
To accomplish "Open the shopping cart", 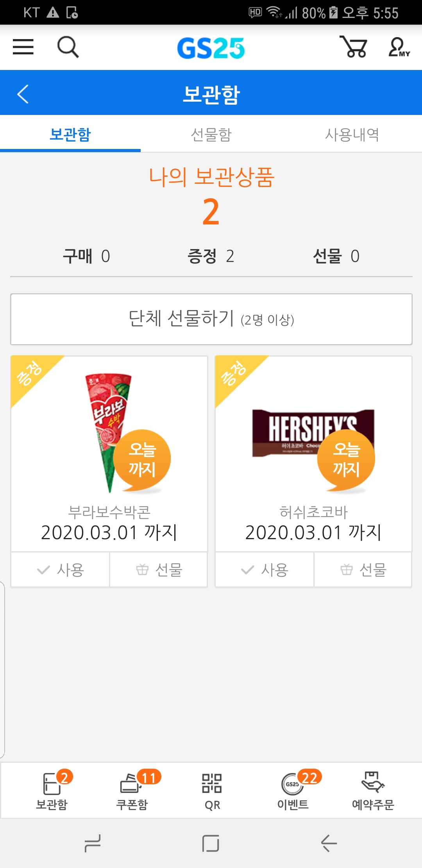I will 354,47.
